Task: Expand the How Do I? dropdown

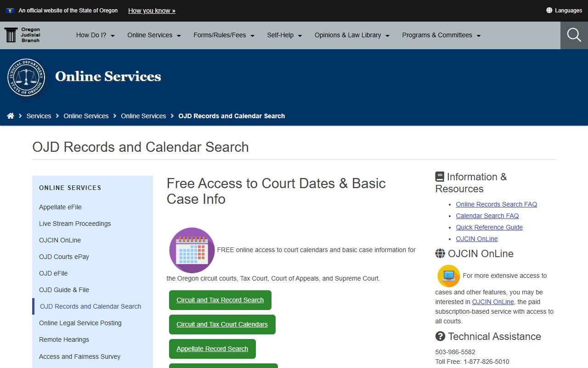Action: pos(95,35)
